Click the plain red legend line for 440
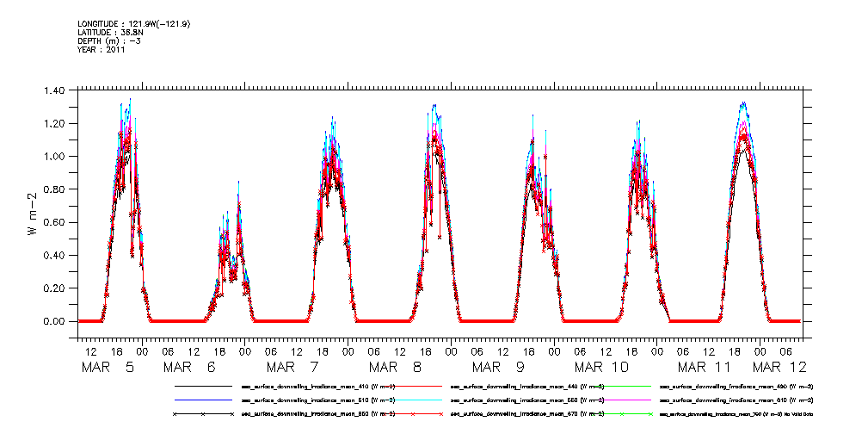This screenshot has width=868, height=434. click(x=412, y=386)
